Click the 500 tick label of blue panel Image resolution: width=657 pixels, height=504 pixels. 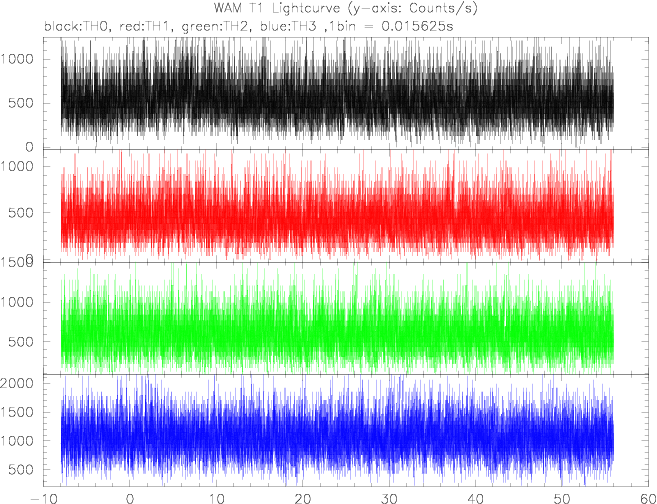click(21, 470)
